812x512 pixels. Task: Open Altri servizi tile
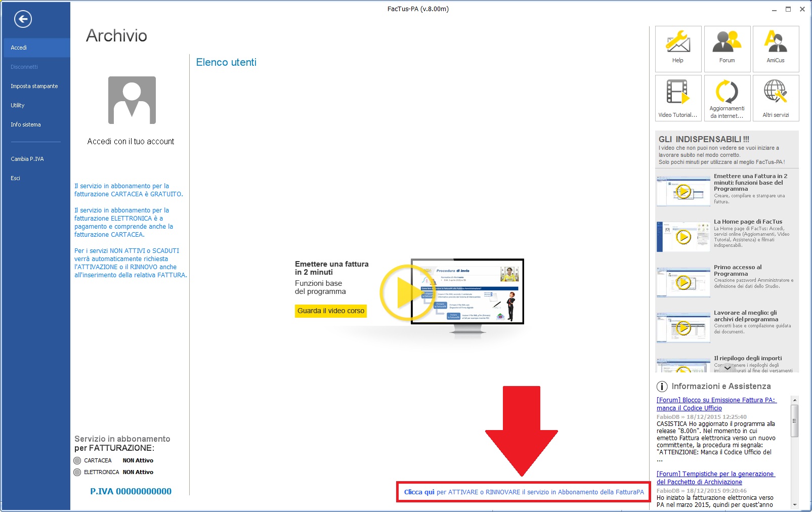click(776, 98)
